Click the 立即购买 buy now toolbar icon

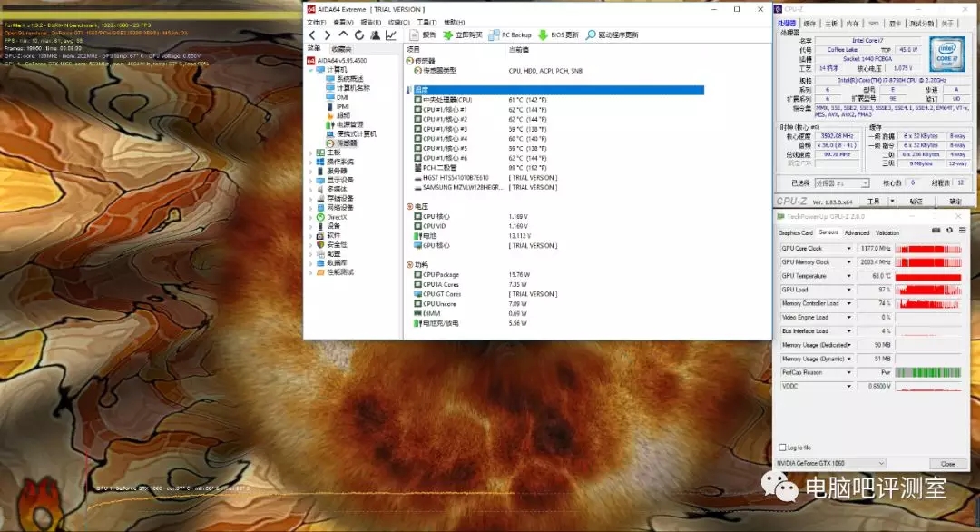[463, 35]
